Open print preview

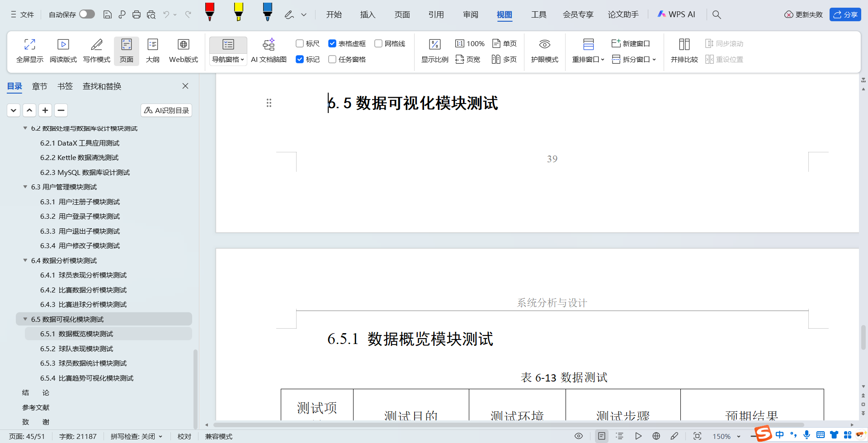151,14
